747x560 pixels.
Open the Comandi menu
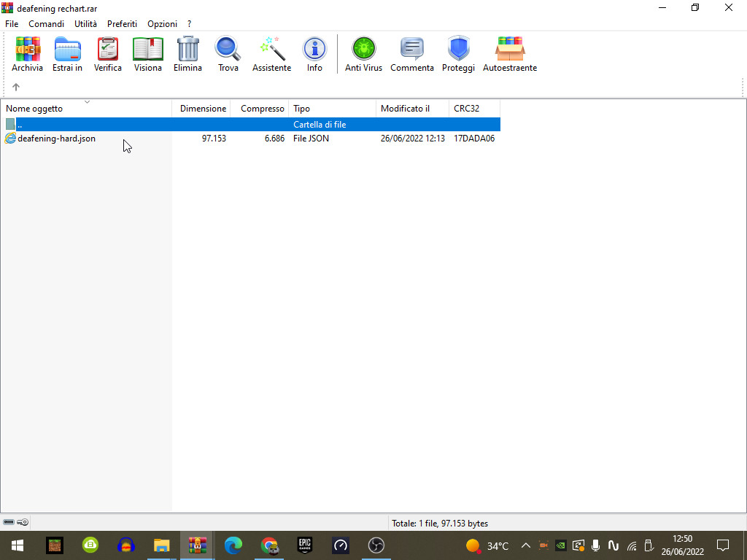click(x=46, y=24)
